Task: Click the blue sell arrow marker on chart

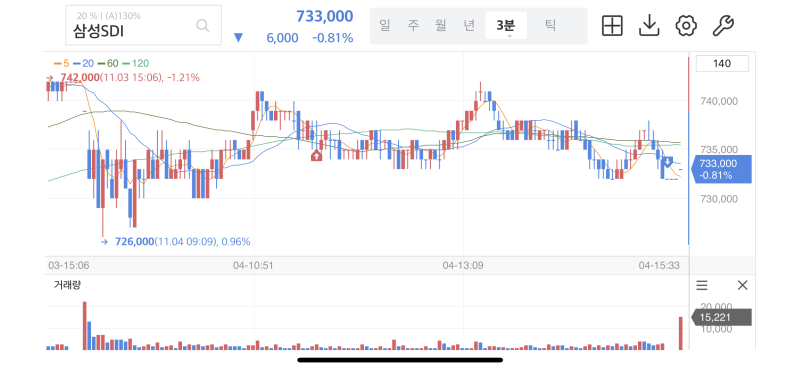Action: click(x=667, y=163)
